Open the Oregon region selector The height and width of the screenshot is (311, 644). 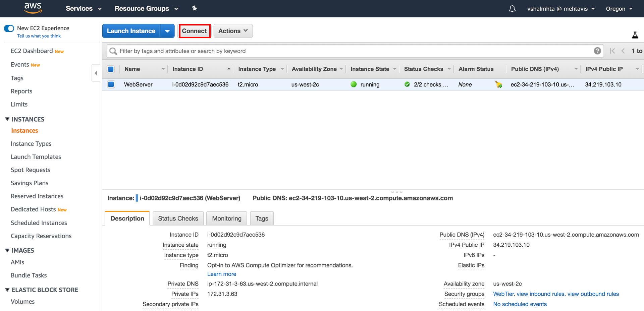pos(619,9)
